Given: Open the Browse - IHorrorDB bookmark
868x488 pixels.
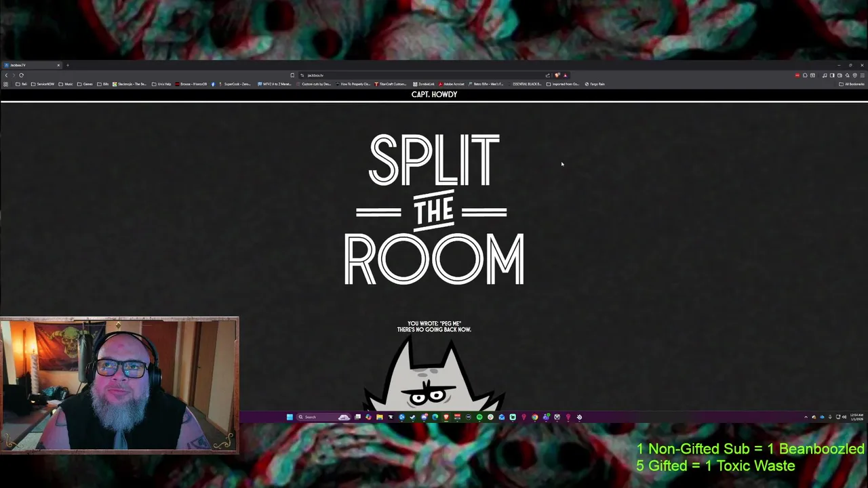Looking at the screenshot, I should pos(191,84).
